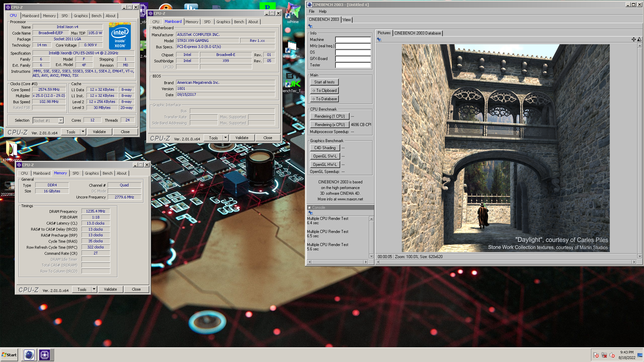Screen dimensions: 644x362
Task: Click CPU-Z CPU window title icon
Action: point(8,7)
